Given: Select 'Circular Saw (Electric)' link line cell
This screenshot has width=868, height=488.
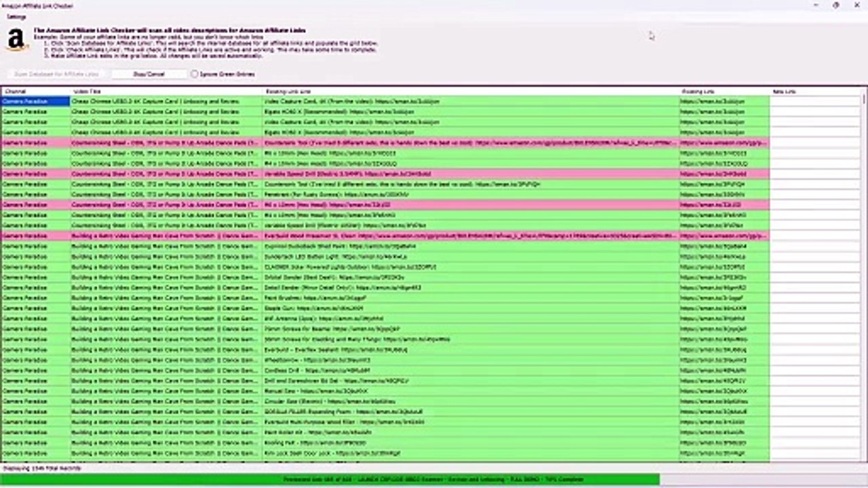Looking at the screenshot, I should click(x=471, y=401).
